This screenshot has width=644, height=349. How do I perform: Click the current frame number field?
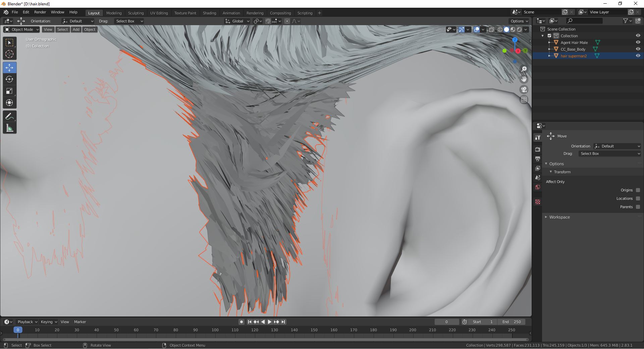tap(446, 322)
